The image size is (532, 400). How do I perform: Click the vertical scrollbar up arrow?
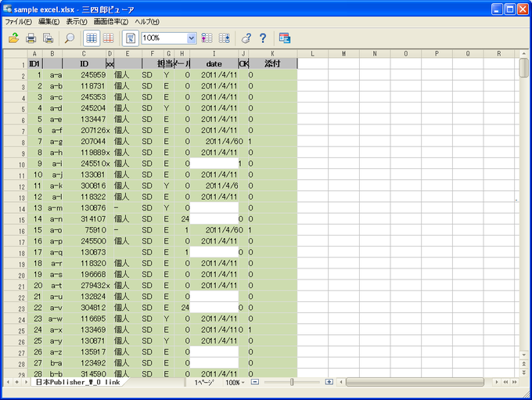pyautogui.click(x=524, y=54)
